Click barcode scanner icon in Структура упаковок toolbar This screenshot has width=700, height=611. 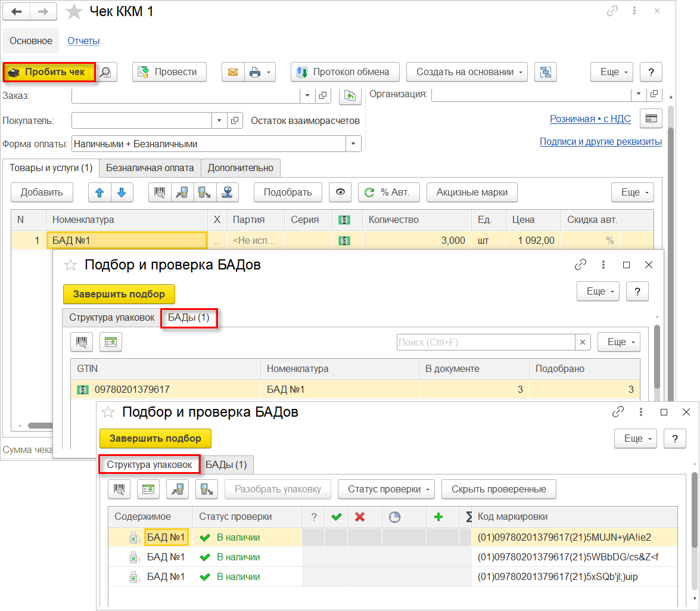click(x=119, y=489)
